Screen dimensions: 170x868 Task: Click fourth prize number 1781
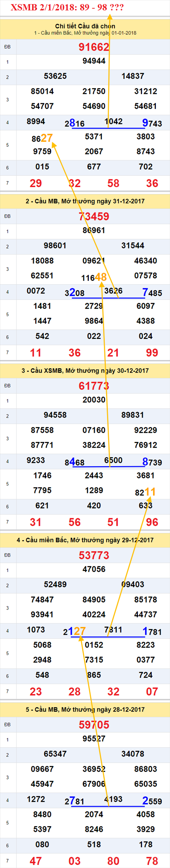point(152,632)
